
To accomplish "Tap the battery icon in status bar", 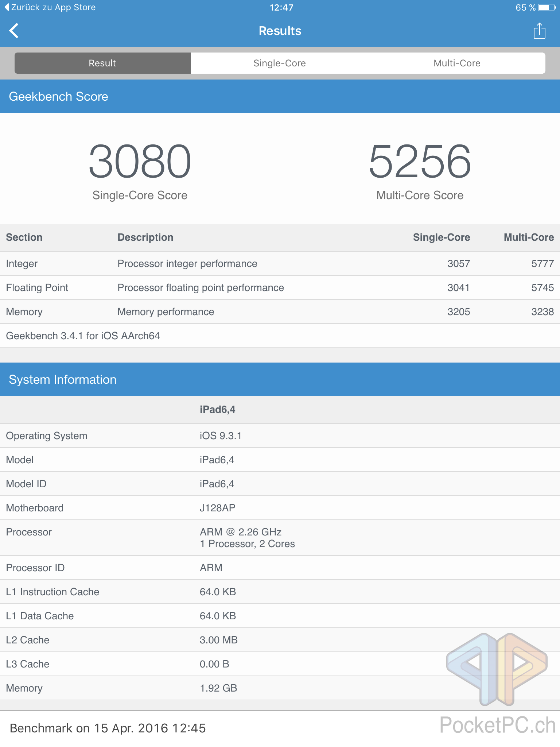I will coord(546,7).
